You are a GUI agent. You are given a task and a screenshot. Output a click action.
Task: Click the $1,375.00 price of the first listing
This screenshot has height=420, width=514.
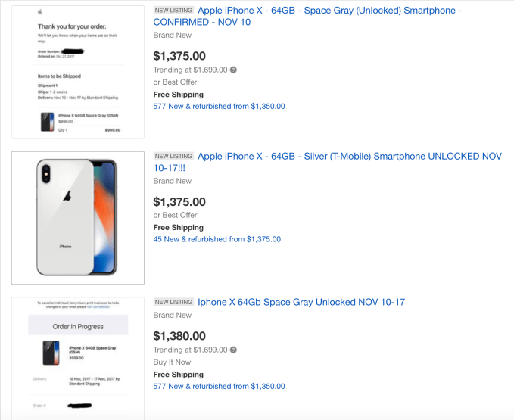179,55
